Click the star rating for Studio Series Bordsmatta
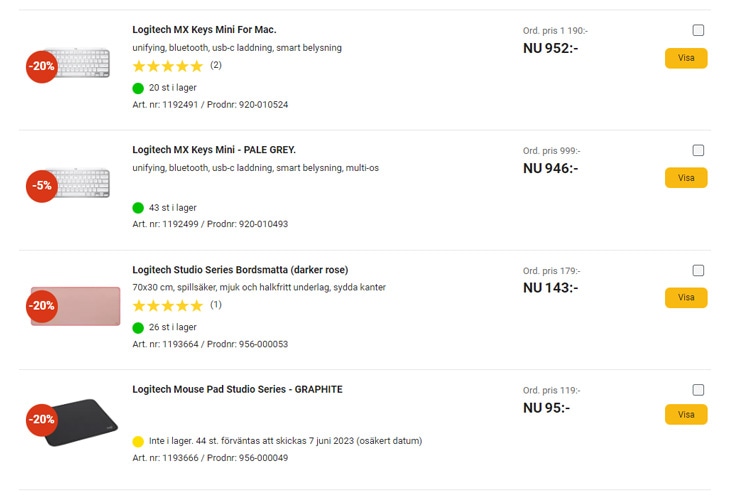730x499 pixels. [168, 306]
